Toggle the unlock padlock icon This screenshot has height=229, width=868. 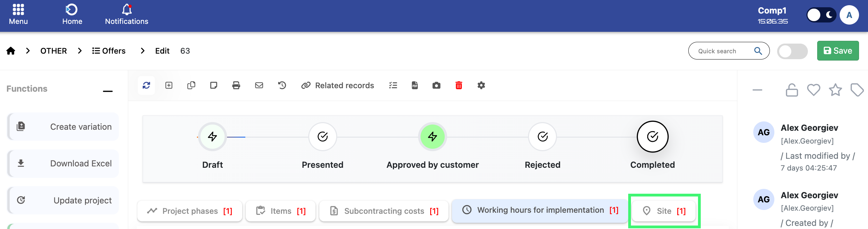[x=792, y=90]
